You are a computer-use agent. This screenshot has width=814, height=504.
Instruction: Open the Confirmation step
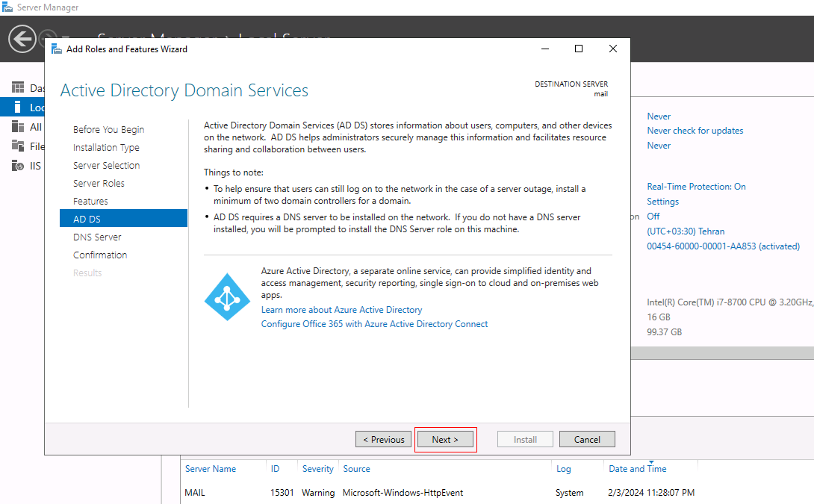tap(99, 255)
